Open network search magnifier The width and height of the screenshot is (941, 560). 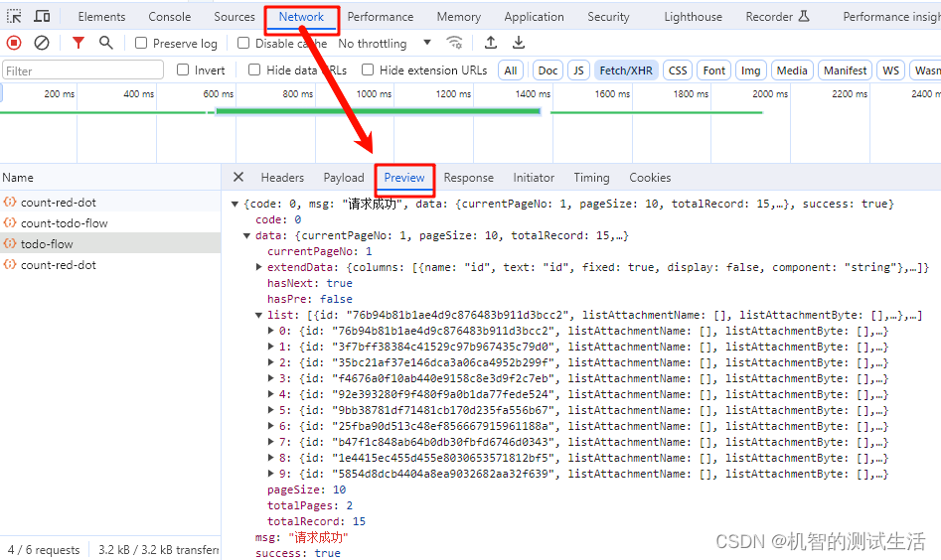coord(106,43)
